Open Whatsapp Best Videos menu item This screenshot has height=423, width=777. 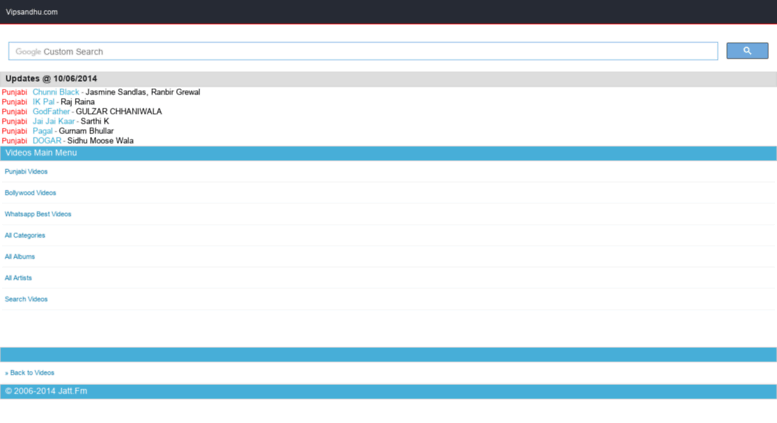(x=38, y=214)
